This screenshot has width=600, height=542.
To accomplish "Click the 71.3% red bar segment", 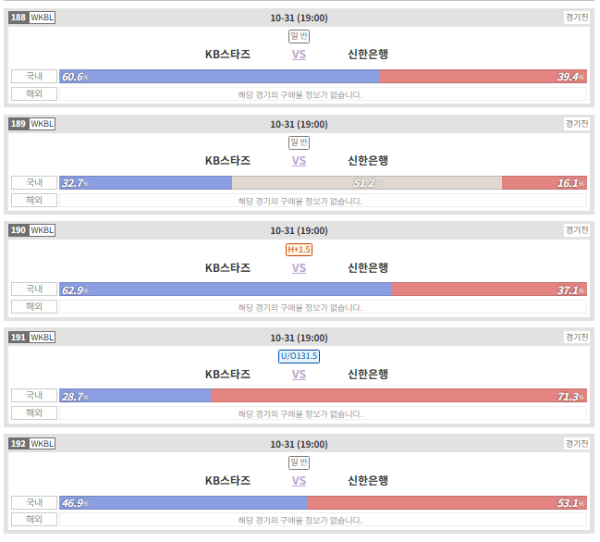I will [x=399, y=396].
